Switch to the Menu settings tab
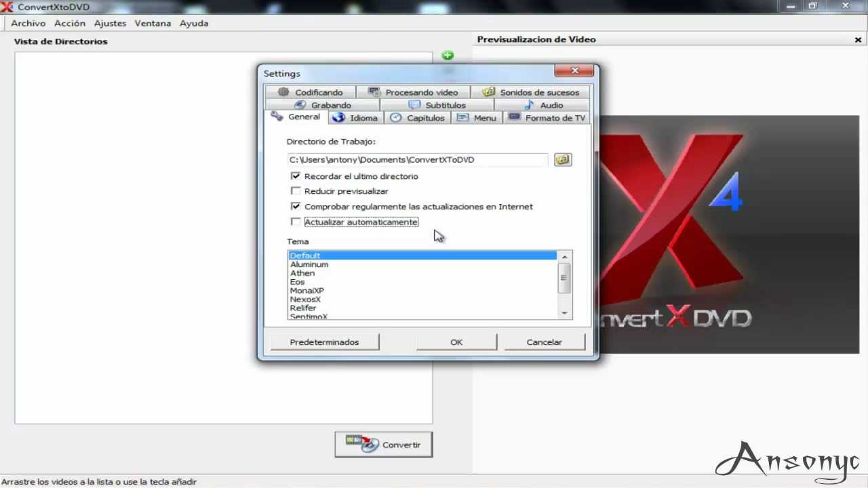Viewport: 868px width, 488px height. coord(477,117)
